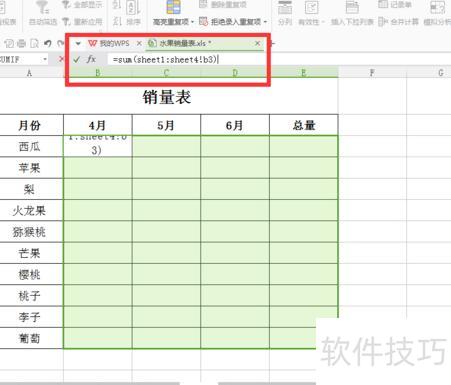Click 插入下拉列表 insert dropdown list icon
451x385 pixels.
(352, 8)
